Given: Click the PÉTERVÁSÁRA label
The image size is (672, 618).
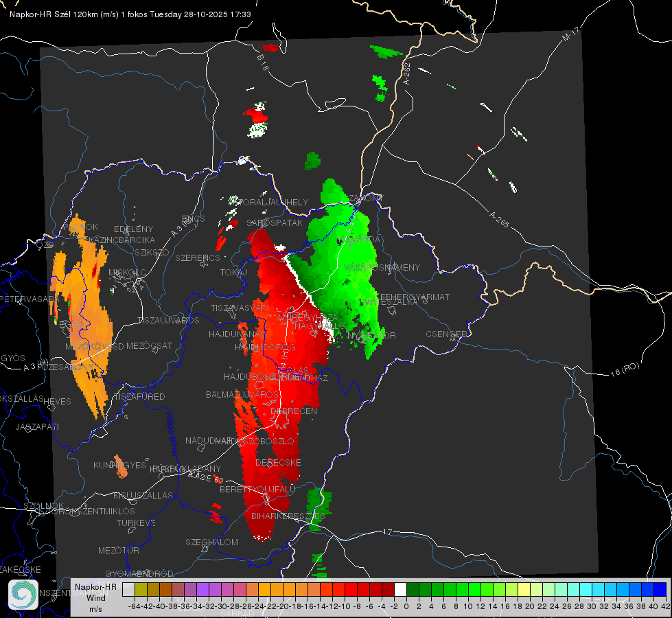Looking at the screenshot, I should 30,299.
